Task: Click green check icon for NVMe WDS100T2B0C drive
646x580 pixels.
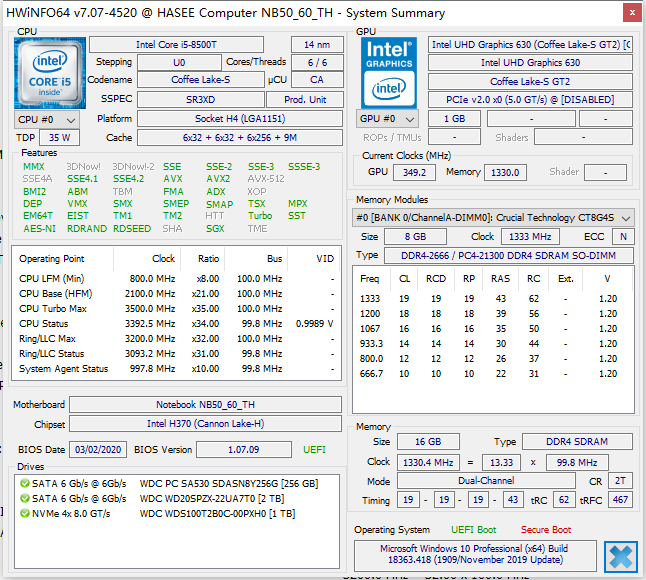Action: (x=25, y=514)
